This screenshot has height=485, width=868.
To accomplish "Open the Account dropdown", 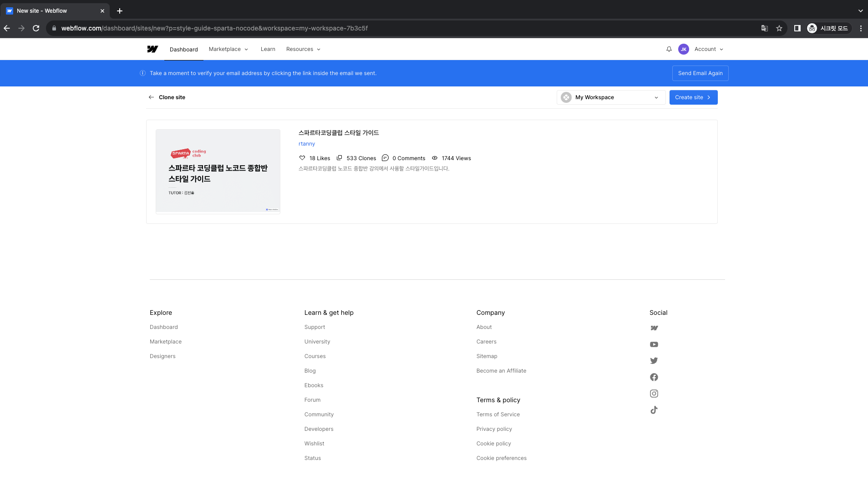I will click(709, 49).
